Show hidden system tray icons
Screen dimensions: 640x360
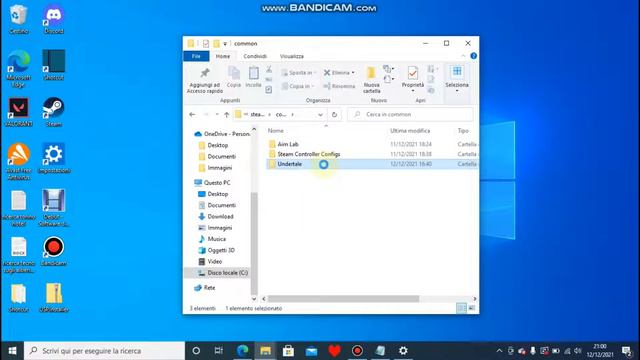tap(499, 351)
